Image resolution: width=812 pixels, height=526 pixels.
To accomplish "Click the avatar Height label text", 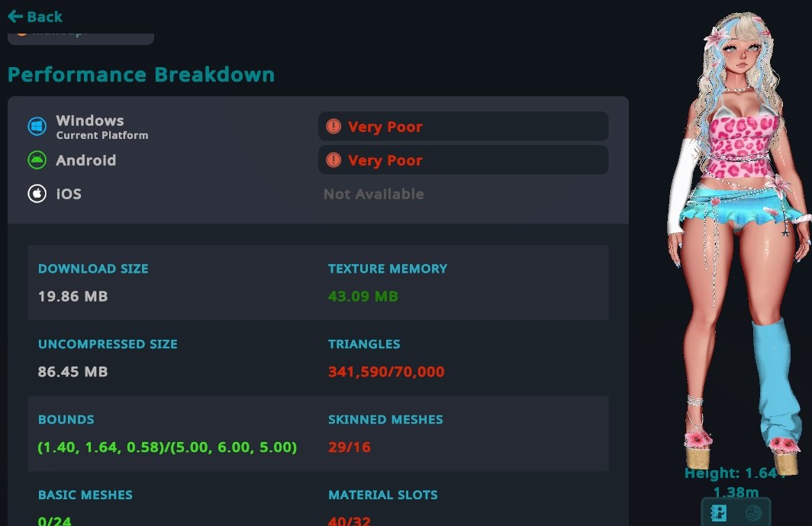I will tap(736, 482).
